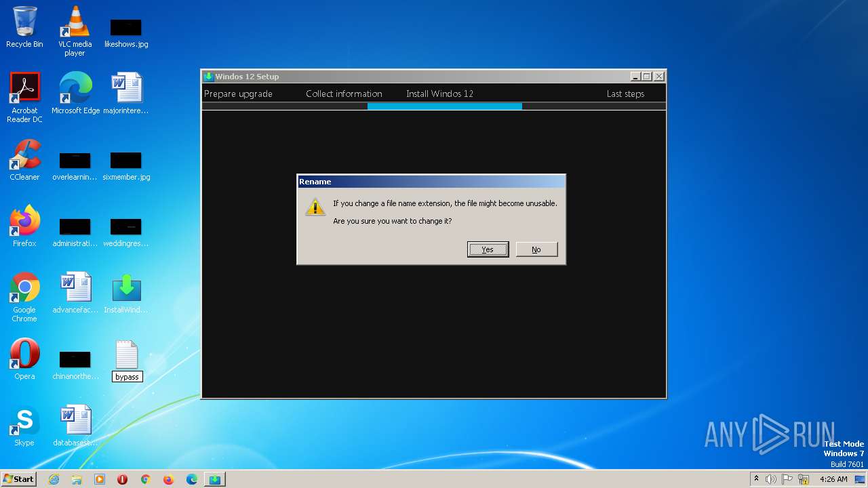Launch Opera from taskbar
The width and height of the screenshot is (868, 488).
click(x=123, y=479)
